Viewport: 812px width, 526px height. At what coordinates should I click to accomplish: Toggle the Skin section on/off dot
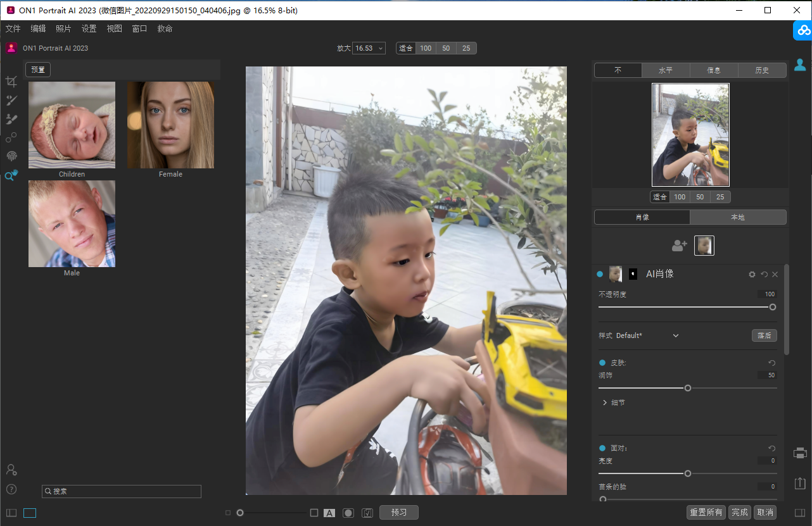click(602, 363)
